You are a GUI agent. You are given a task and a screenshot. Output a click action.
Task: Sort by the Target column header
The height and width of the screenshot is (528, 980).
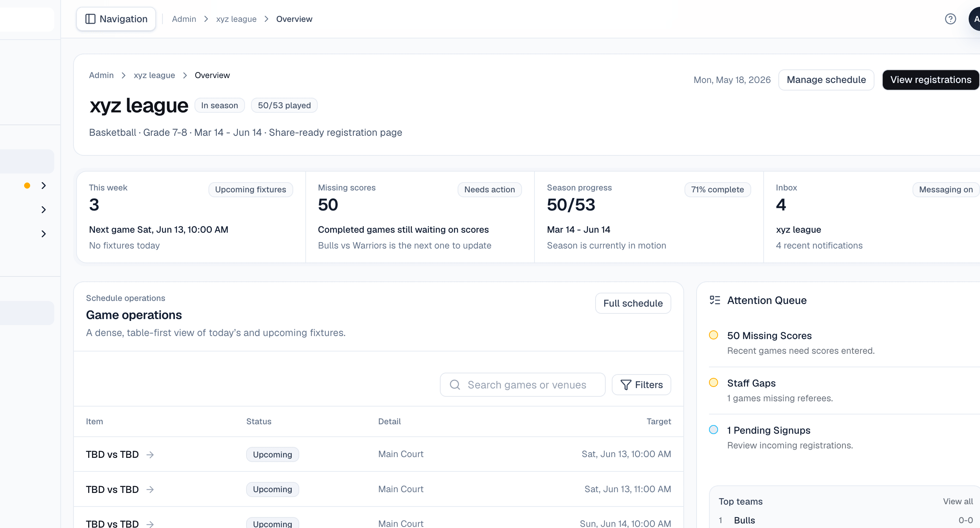pyautogui.click(x=658, y=421)
